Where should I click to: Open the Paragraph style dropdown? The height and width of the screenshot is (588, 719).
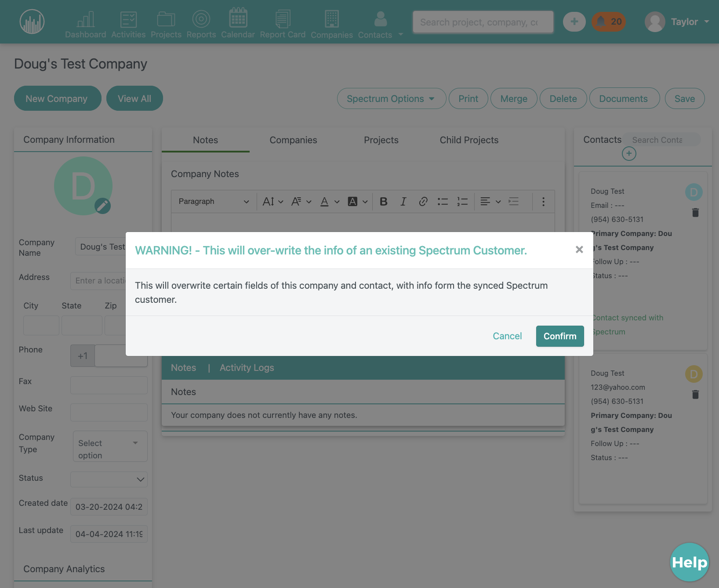(214, 201)
